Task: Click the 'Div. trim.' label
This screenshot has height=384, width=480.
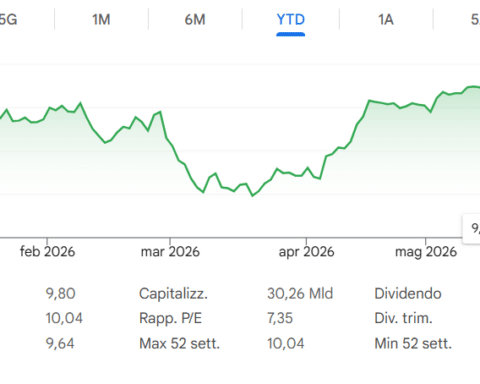Action: click(x=403, y=318)
